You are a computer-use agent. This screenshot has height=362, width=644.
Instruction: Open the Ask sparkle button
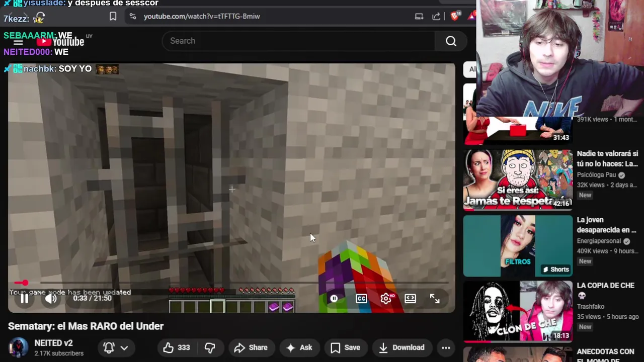point(299,347)
